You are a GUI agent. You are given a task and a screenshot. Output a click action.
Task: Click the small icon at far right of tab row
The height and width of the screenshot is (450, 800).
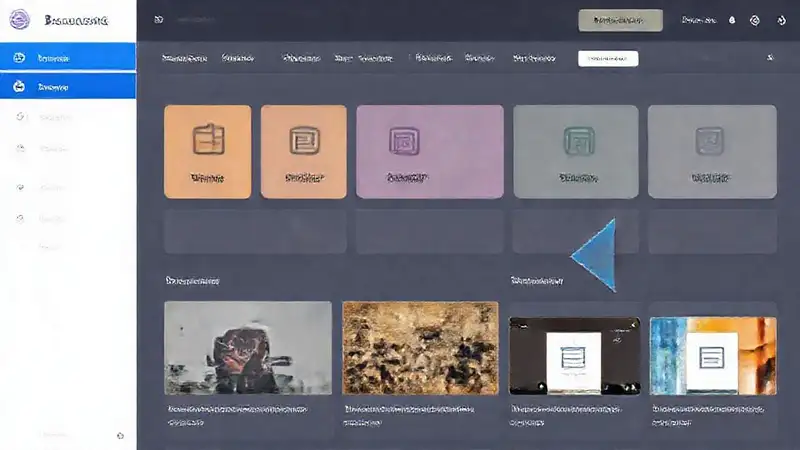click(x=770, y=58)
